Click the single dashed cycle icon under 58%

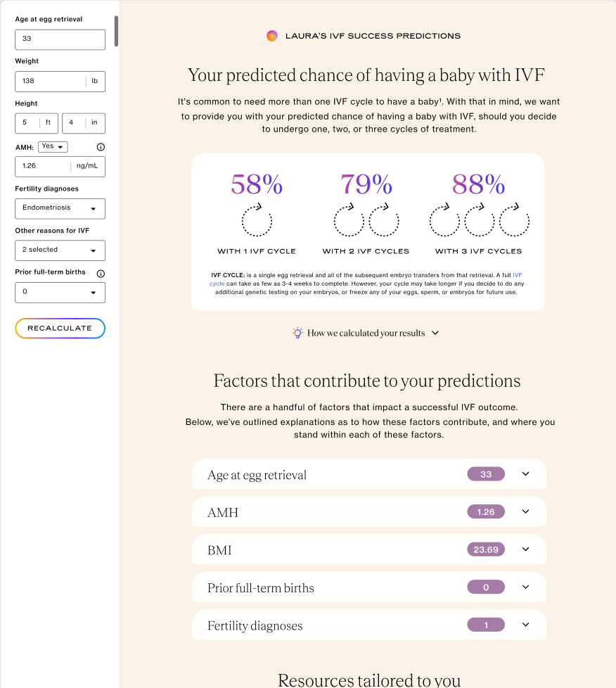pos(257,219)
